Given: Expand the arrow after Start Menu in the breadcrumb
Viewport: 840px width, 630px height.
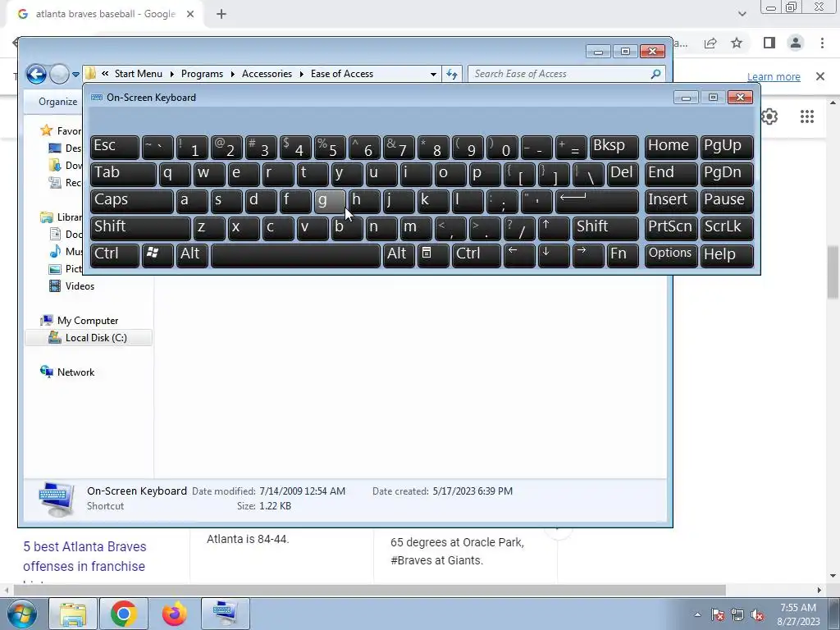Looking at the screenshot, I should click(172, 74).
